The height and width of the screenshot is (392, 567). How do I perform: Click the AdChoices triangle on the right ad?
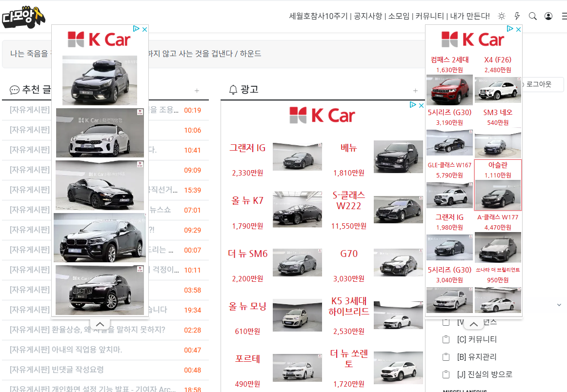510,29
